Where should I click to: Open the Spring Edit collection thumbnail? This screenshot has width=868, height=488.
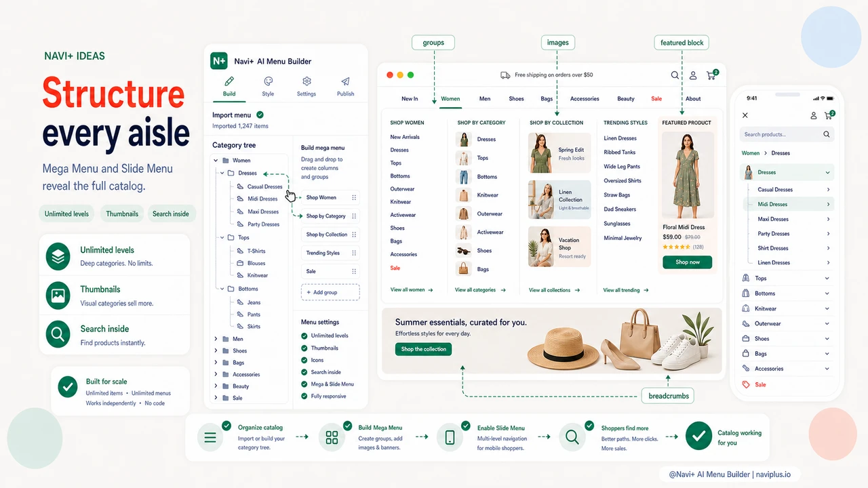coord(540,153)
